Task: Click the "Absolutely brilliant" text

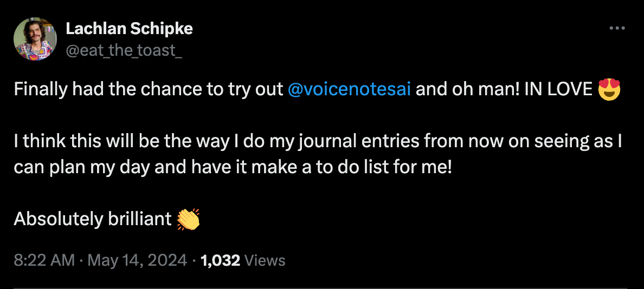Action: [93, 219]
